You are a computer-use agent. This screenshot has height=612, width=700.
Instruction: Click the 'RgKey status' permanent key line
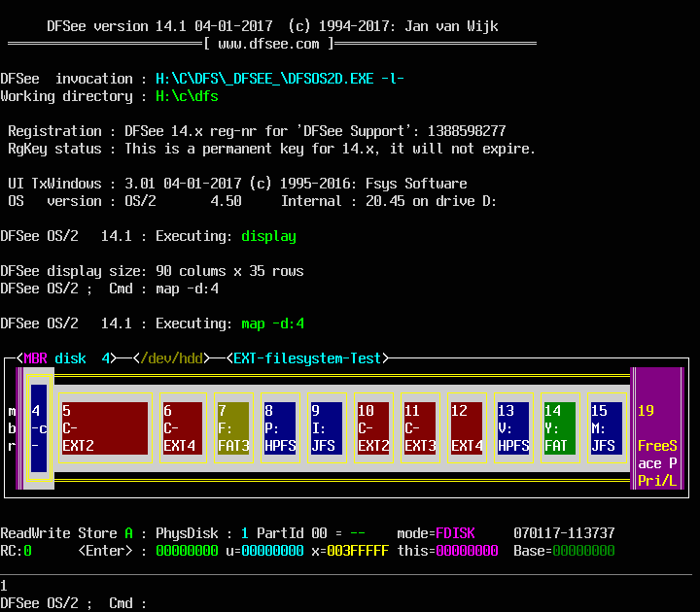tap(271, 149)
